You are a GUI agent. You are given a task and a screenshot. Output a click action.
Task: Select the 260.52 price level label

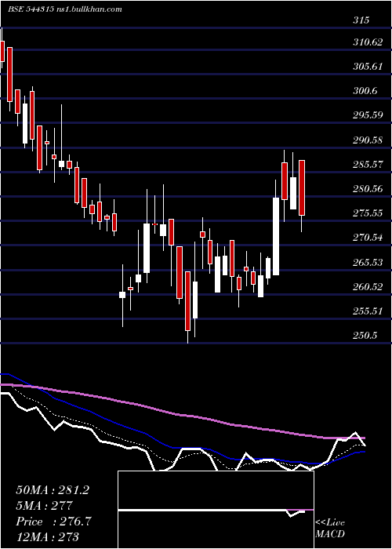(x=368, y=287)
